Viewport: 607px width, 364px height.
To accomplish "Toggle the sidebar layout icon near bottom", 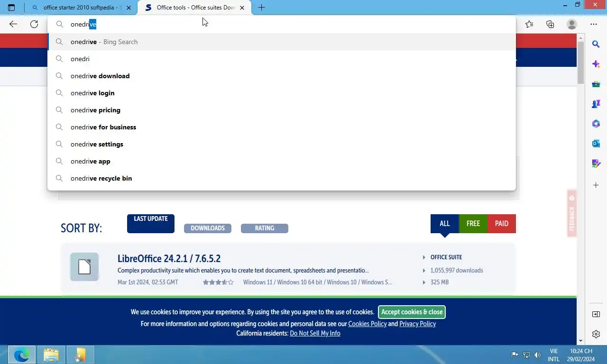I will point(596,314).
